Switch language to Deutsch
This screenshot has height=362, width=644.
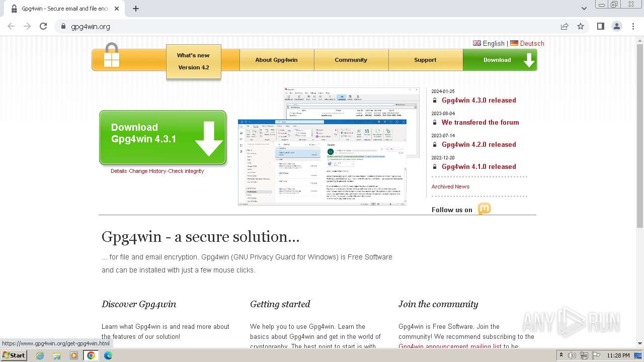click(x=527, y=43)
